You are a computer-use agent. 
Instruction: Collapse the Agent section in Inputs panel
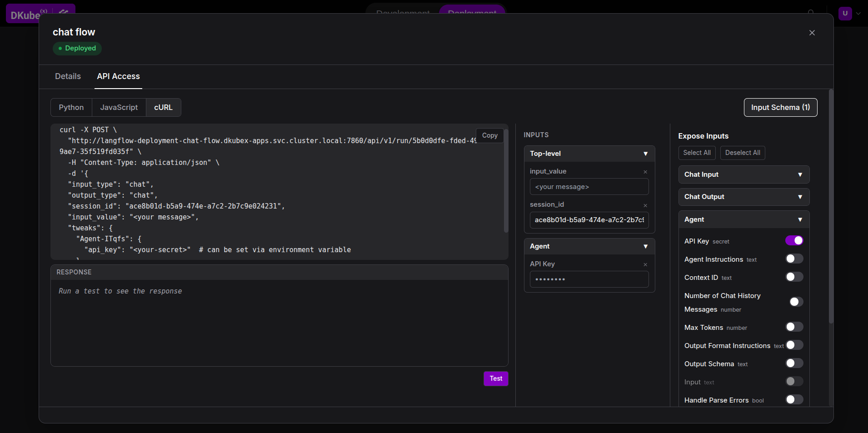(x=589, y=246)
